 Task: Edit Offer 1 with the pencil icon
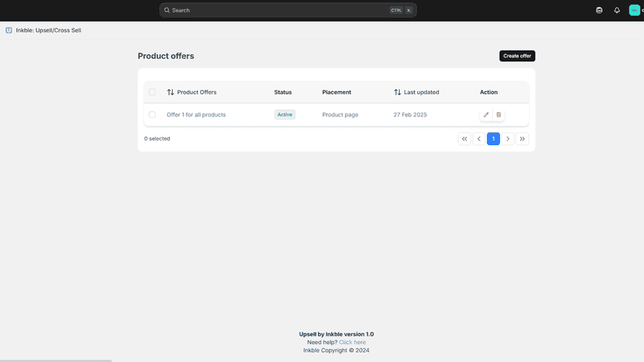click(x=486, y=115)
